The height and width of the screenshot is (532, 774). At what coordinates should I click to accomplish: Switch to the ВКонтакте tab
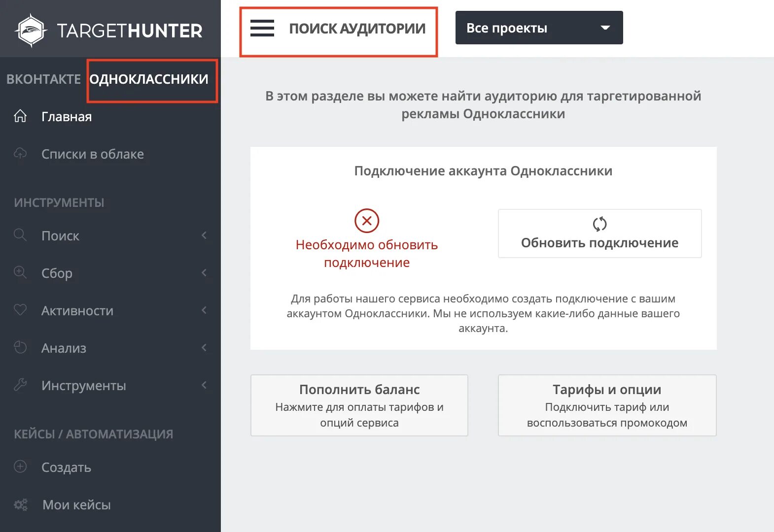[x=43, y=79]
